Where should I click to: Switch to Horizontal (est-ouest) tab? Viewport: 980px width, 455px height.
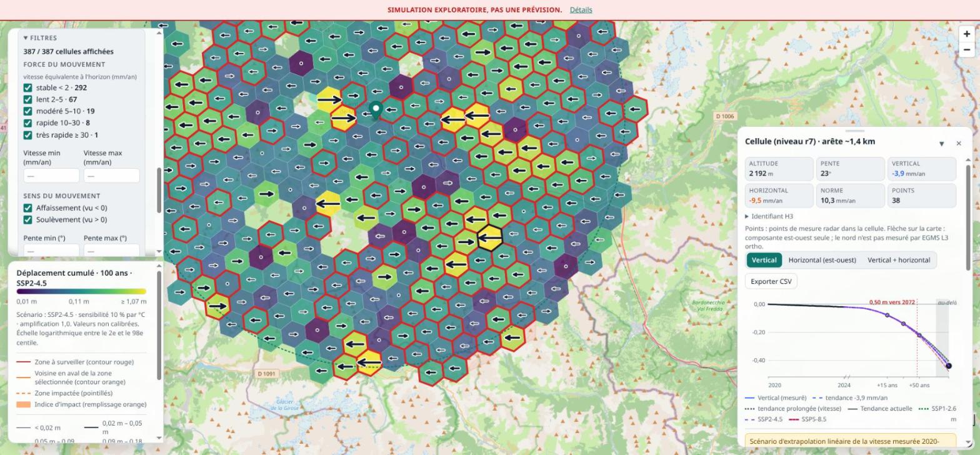[x=822, y=260]
